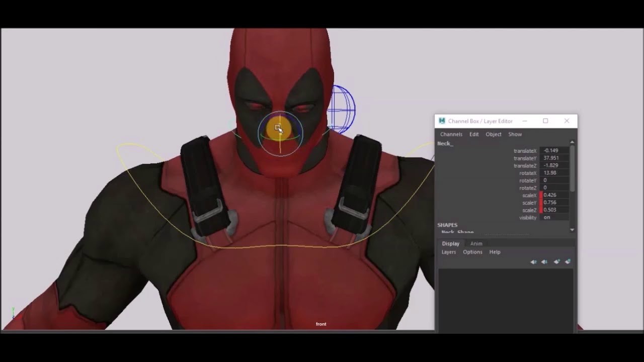Click the Maya logo icon in the title bar

tap(441, 121)
